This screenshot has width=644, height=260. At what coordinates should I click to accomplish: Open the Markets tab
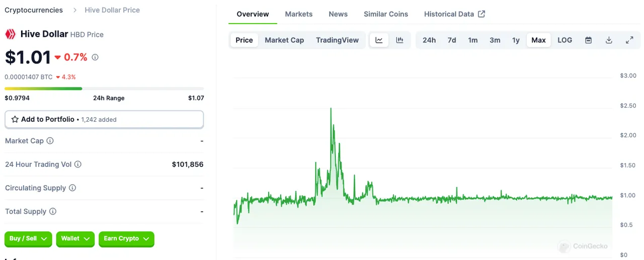[x=299, y=14]
